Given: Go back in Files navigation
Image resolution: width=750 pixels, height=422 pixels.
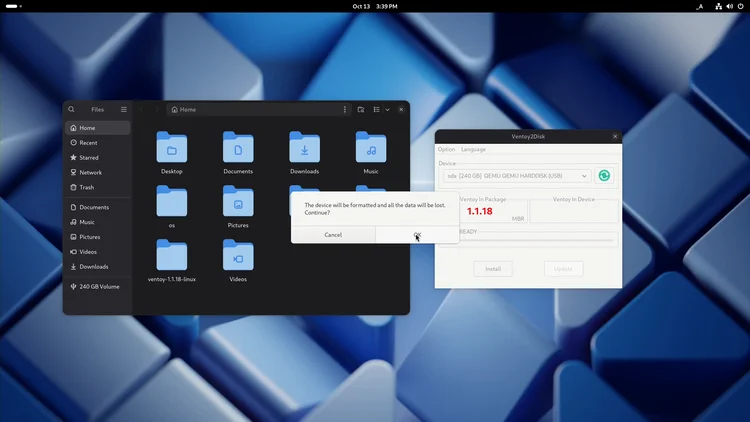Looking at the screenshot, I should point(142,110).
